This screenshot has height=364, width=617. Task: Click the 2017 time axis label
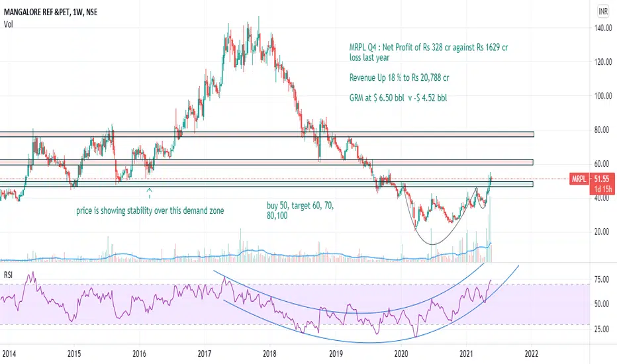[x=205, y=353]
